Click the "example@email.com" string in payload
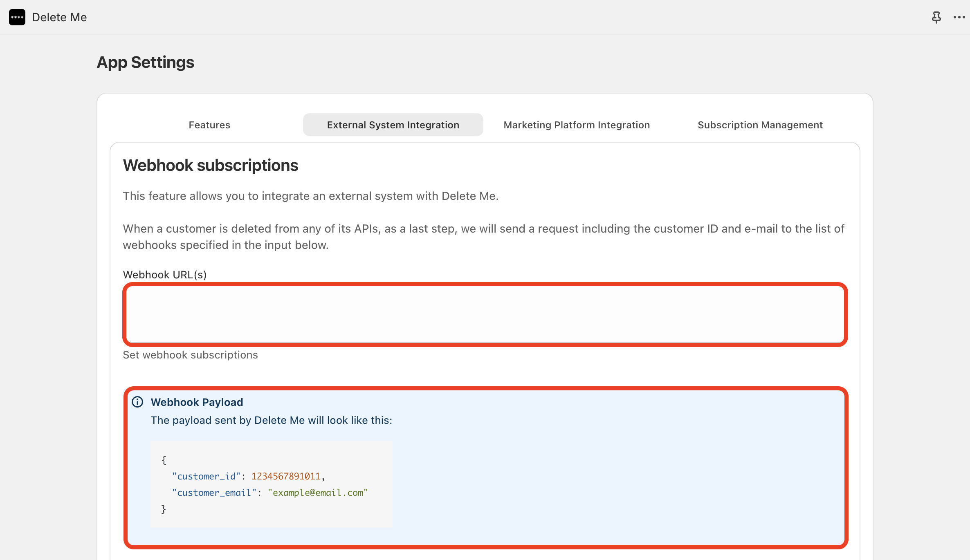The height and width of the screenshot is (560, 970). (x=318, y=493)
